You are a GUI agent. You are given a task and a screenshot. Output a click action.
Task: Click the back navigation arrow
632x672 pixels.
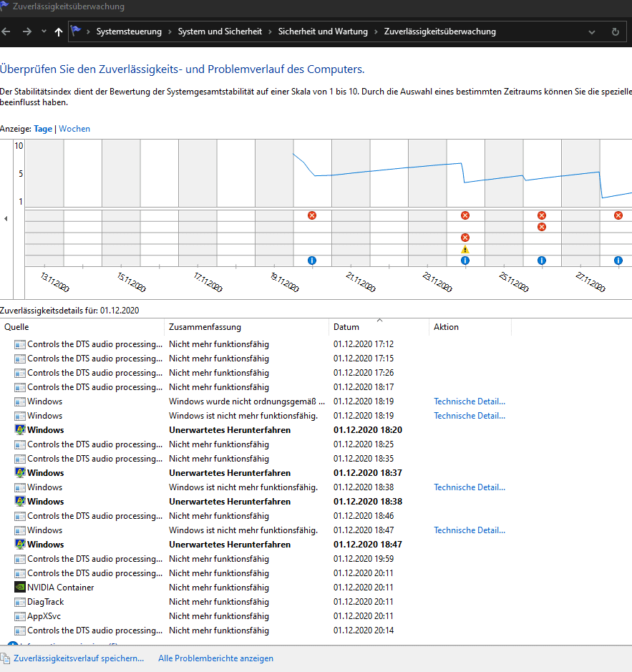click(x=6, y=31)
